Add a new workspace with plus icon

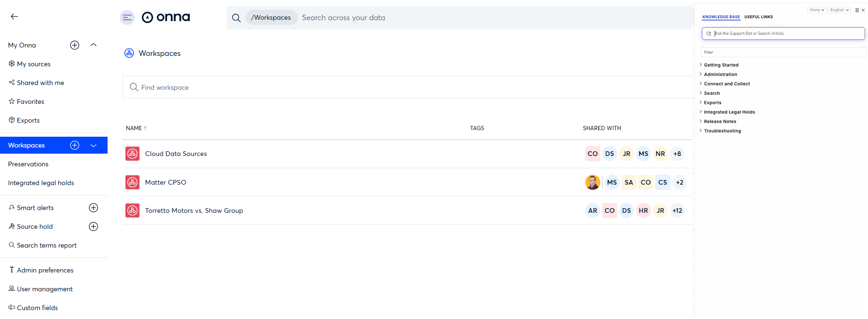point(75,145)
